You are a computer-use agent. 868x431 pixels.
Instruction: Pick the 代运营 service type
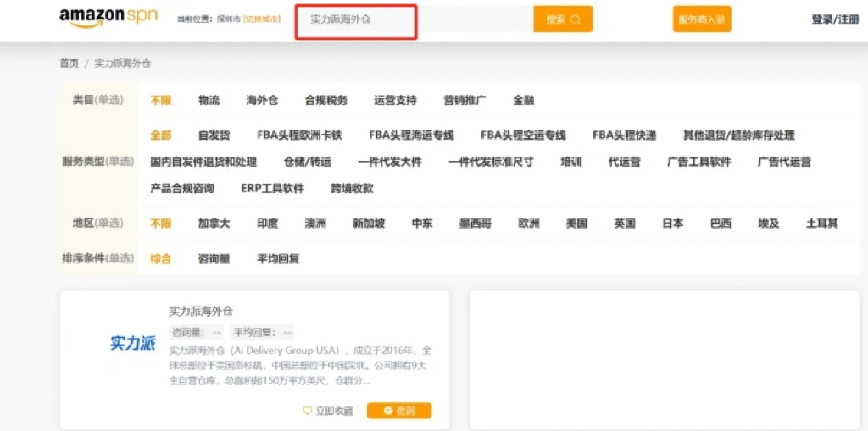(x=625, y=162)
